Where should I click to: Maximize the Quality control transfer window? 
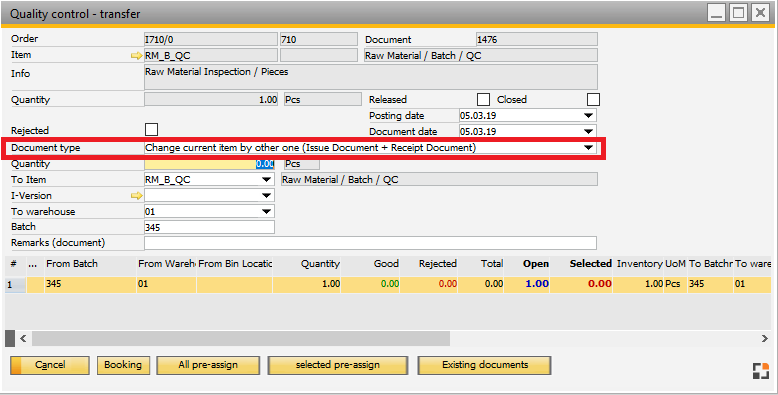coord(738,12)
